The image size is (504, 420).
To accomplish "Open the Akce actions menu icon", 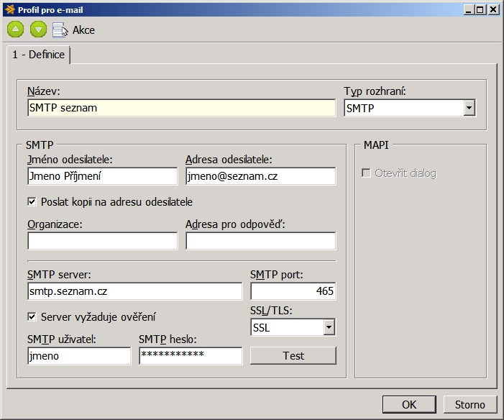I will [x=61, y=29].
